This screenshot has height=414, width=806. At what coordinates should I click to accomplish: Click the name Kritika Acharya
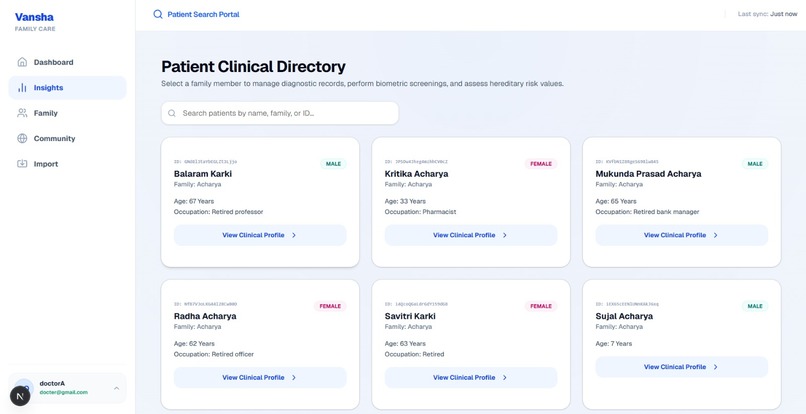[416, 174]
